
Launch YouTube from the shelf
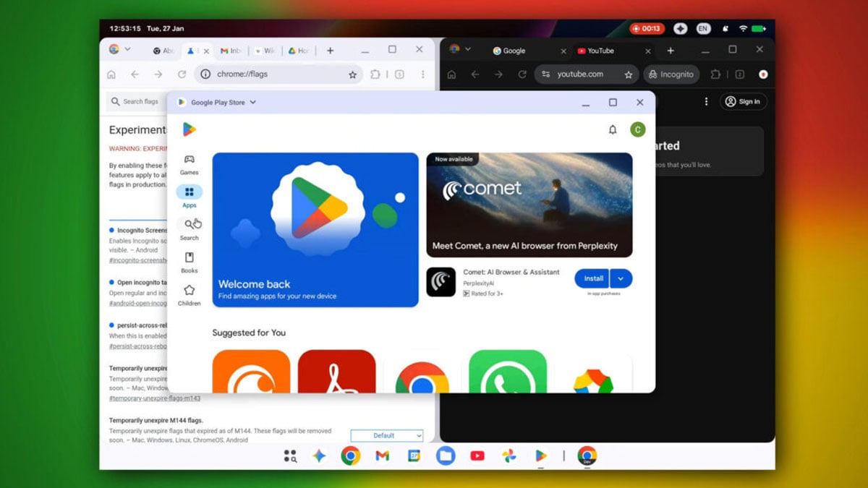(x=477, y=455)
